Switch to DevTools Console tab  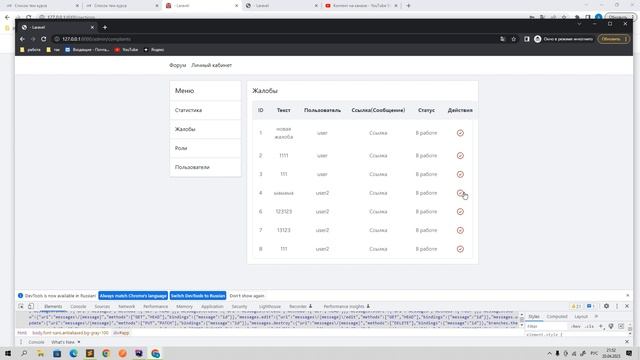pos(78,306)
